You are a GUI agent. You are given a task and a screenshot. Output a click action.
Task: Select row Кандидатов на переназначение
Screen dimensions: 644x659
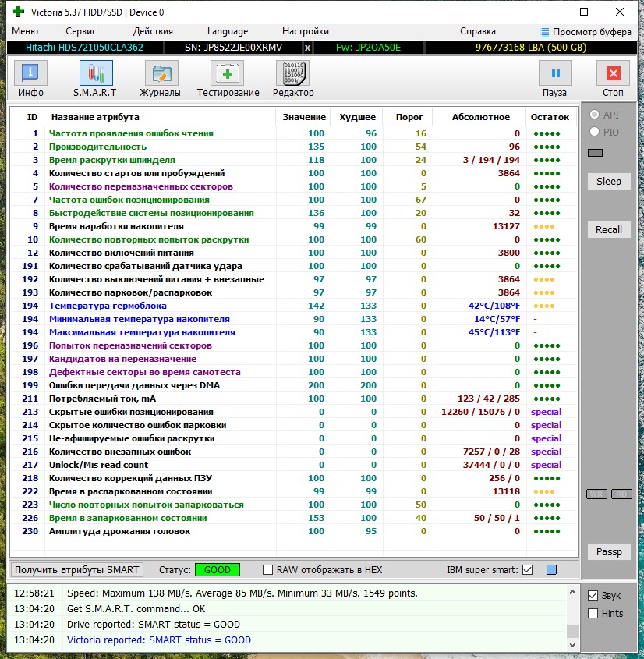[294, 359]
